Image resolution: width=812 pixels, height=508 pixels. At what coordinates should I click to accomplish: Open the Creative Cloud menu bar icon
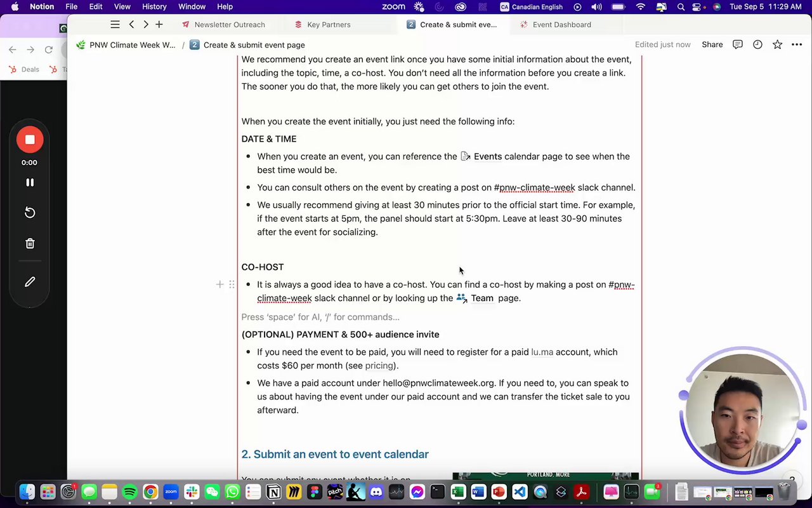point(461,6)
